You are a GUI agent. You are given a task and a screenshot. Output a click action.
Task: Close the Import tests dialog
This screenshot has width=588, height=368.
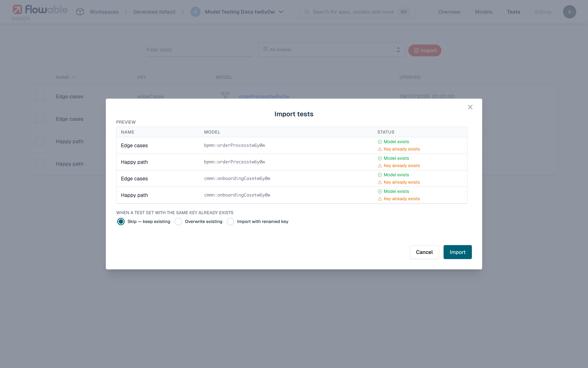coord(470,107)
